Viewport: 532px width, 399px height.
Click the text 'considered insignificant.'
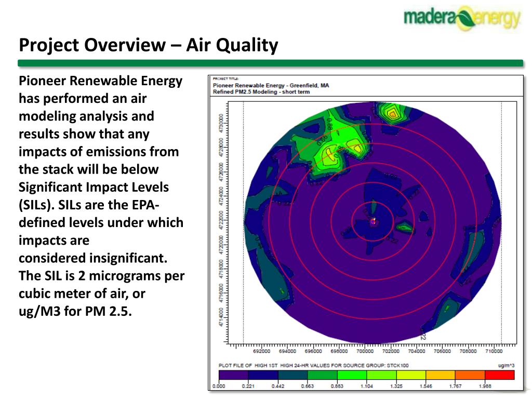(93, 258)
